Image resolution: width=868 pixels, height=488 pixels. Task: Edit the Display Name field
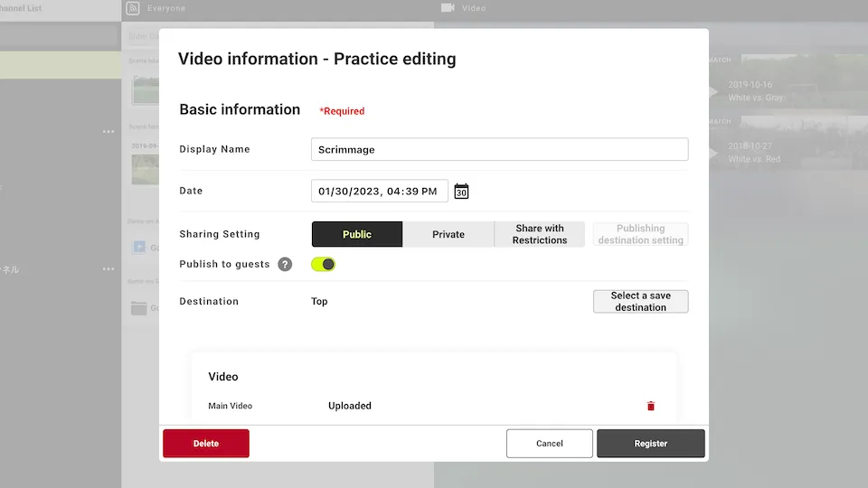(499, 149)
